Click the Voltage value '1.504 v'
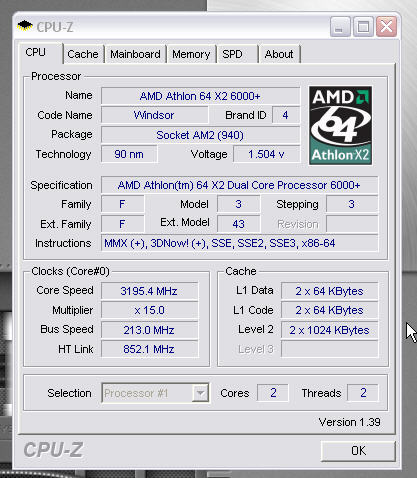Image resolution: width=417 pixels, height=478 pixels. (266, 154)
